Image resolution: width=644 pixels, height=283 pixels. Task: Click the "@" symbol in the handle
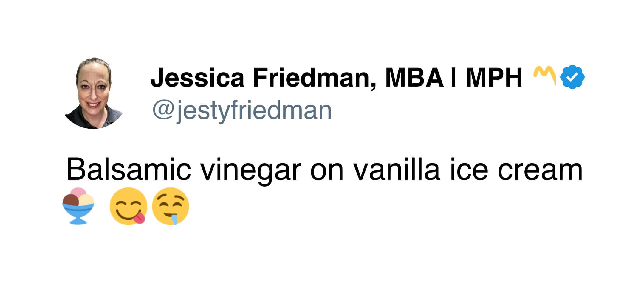(163, 110)
